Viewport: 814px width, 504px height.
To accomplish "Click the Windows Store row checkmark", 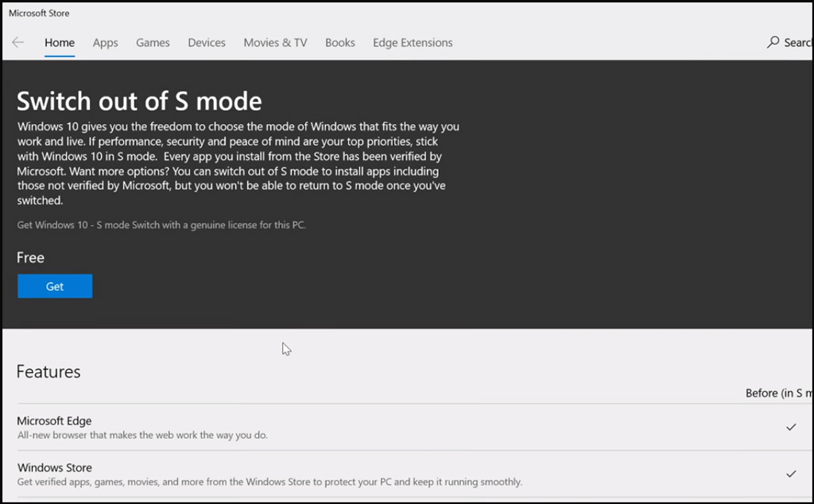I will (x=791, y=474).
